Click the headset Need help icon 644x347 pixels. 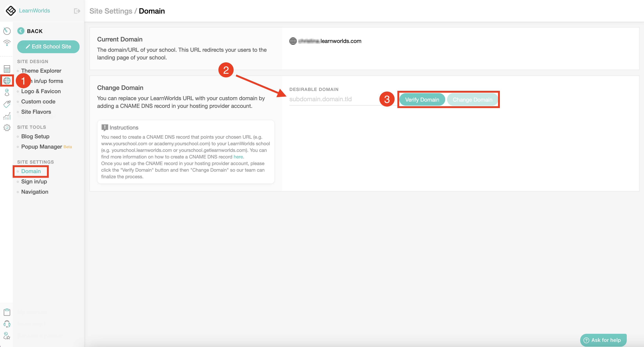(7, 324)
